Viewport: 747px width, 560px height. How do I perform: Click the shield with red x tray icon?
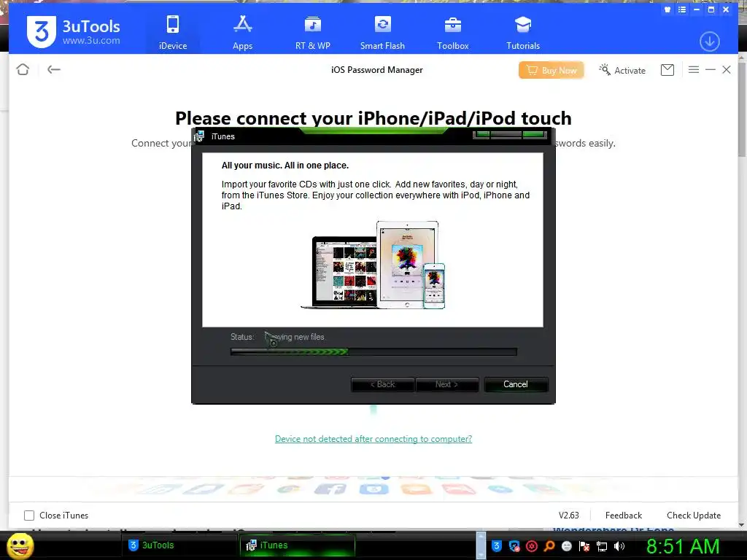click(514, 546)
